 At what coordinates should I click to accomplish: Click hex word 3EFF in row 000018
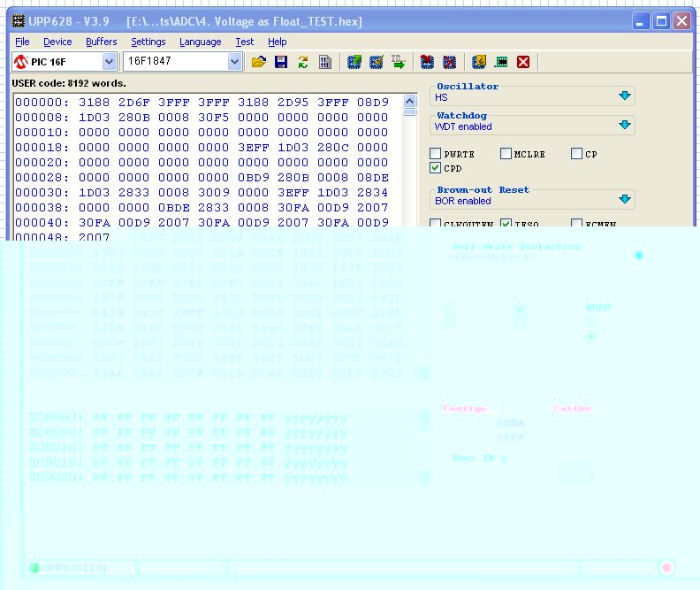pos(253,148)
